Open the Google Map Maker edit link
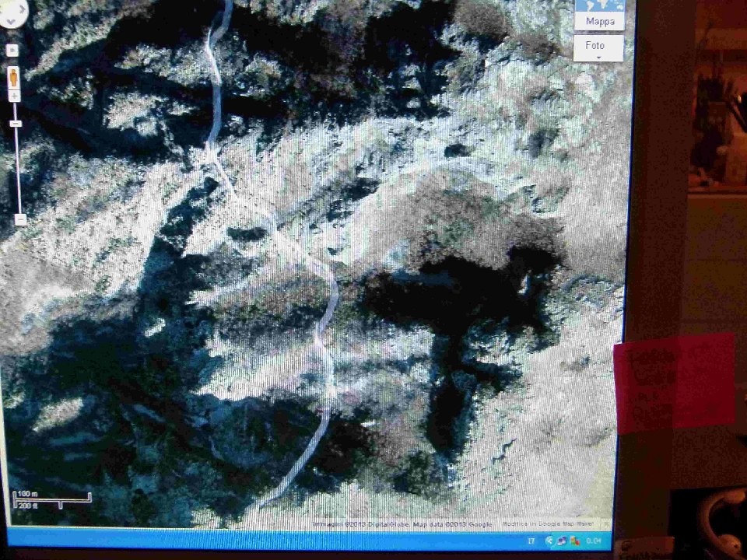747x560 pixels. (x=548, y=523)
